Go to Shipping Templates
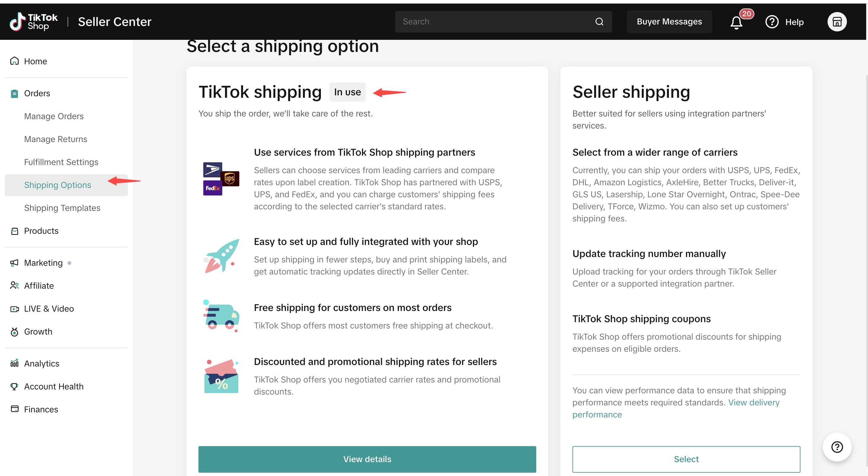Screen dimensions: 868x476 point(62,208)
